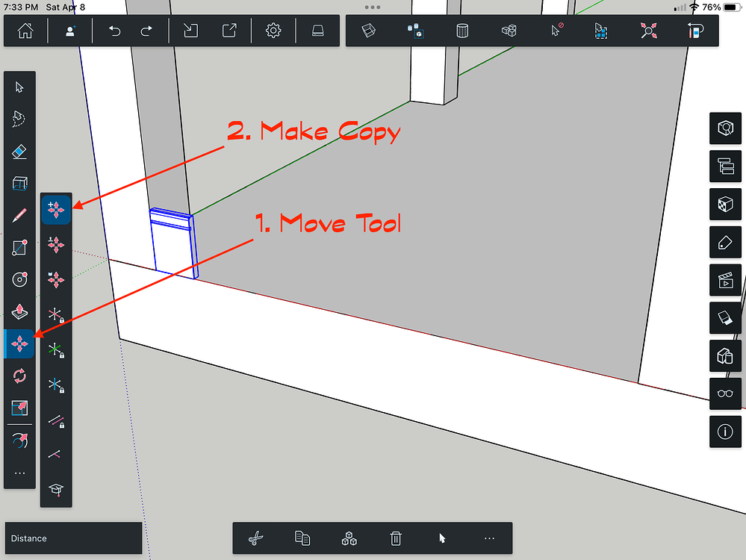Toggle the Overlays panel with glasses icon
Screen dimensions: 746x560
(725, 393)
